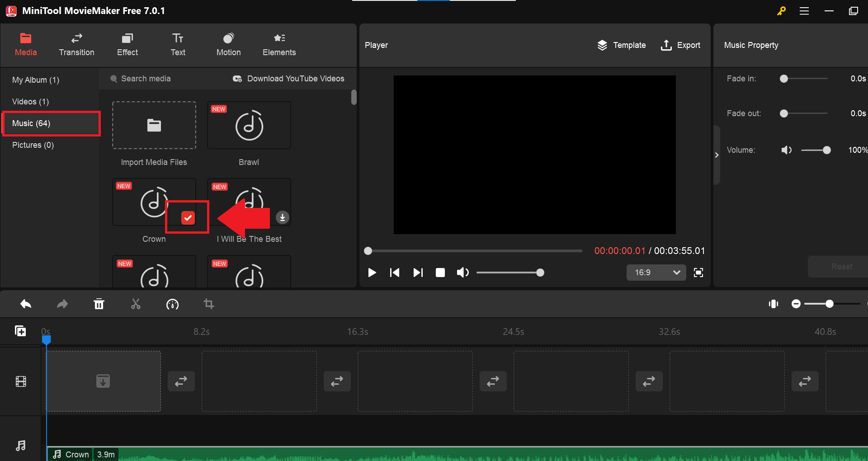Adjust the timeline zoom slider
The height and width of the screenshot is (461, 868).
832,304
